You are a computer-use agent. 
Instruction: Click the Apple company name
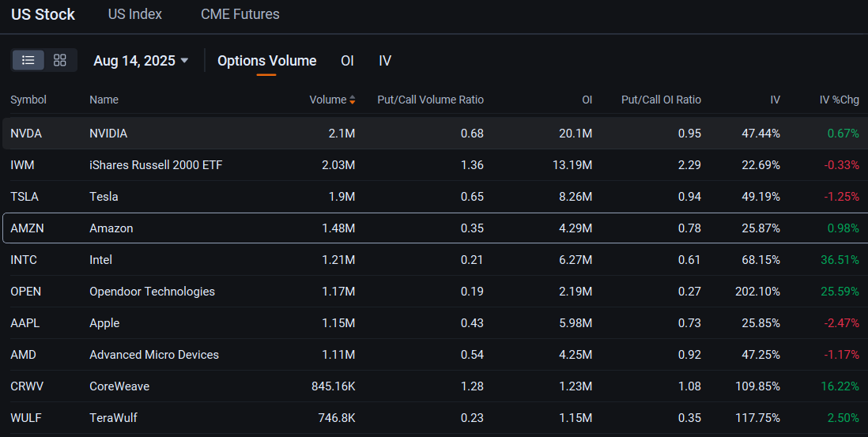coord(104,322)
